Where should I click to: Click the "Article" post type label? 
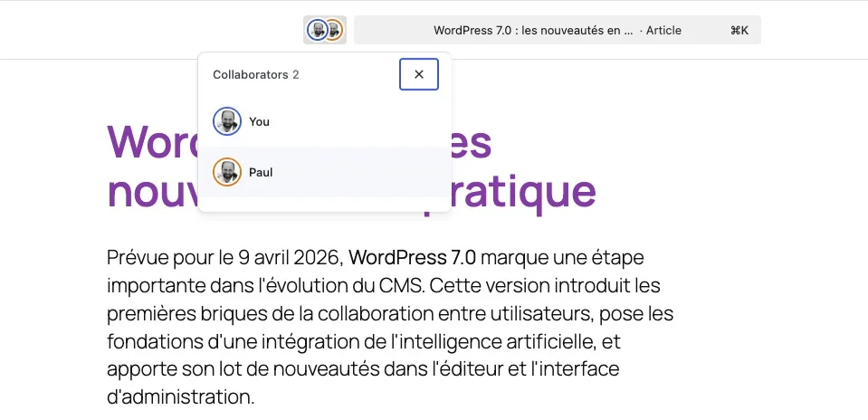(663, 30)
